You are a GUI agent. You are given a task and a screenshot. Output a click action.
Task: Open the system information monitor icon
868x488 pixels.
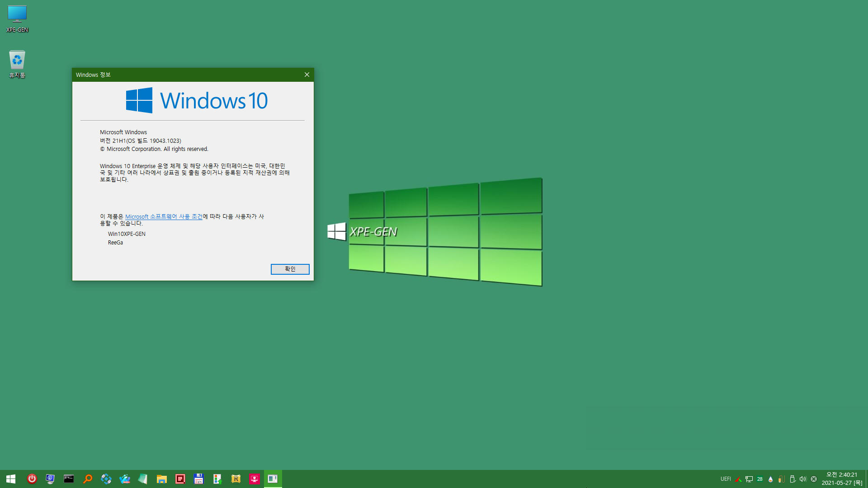(50, 479)
